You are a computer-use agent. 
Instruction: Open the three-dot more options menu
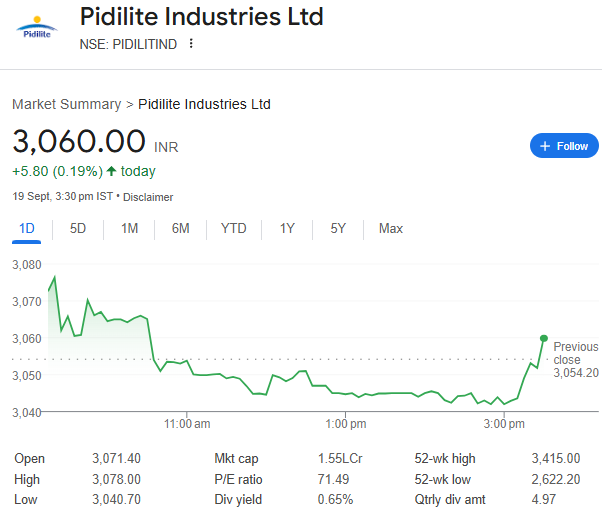point(191,43)
